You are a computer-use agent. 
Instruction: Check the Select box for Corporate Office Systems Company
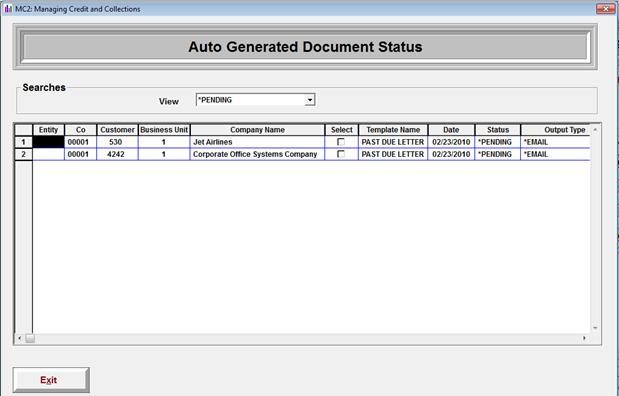(341, 154)
